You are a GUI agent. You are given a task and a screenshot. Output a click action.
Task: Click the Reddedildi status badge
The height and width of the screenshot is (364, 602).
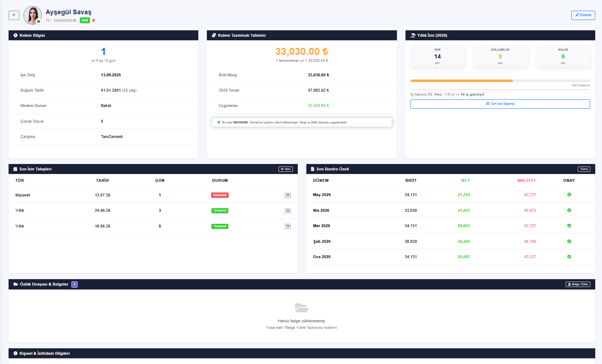(x=220, y=195)
